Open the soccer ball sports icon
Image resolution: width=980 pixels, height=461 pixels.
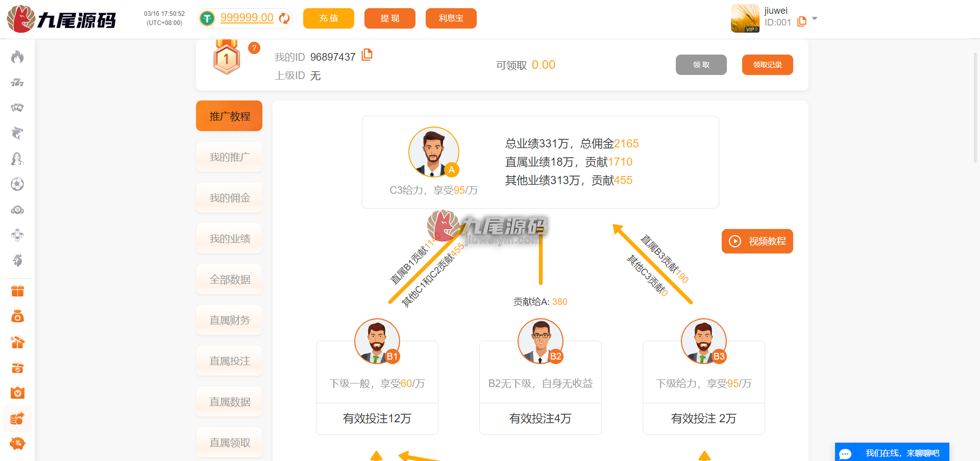coord(17,184)
